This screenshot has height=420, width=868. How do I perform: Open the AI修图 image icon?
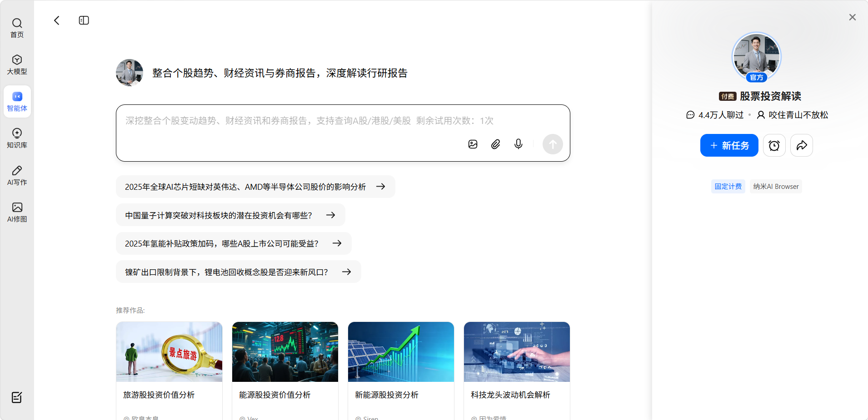click(17, 212)
